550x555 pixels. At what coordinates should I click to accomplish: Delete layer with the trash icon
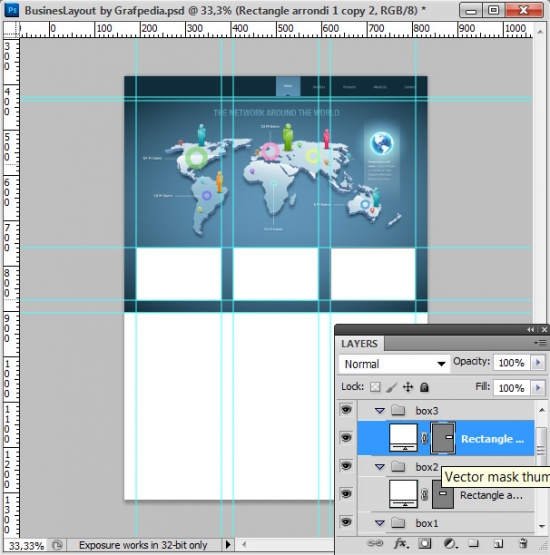523,543
